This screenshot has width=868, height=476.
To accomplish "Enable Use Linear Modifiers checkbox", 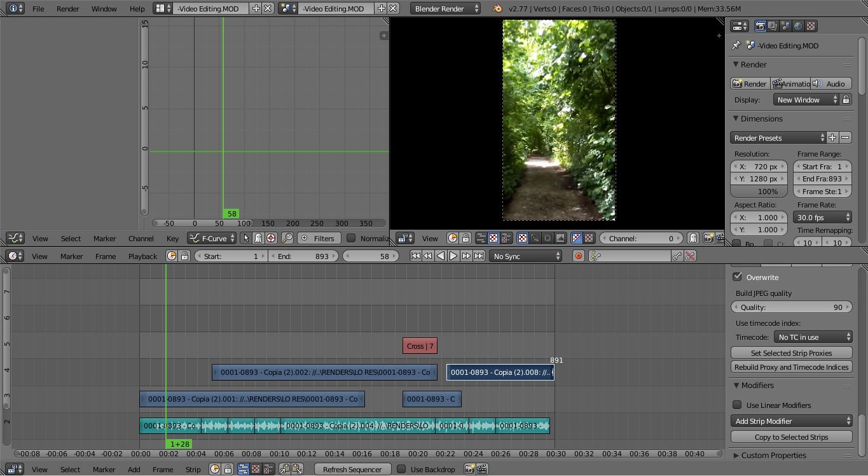I will [x=737, y=405].
